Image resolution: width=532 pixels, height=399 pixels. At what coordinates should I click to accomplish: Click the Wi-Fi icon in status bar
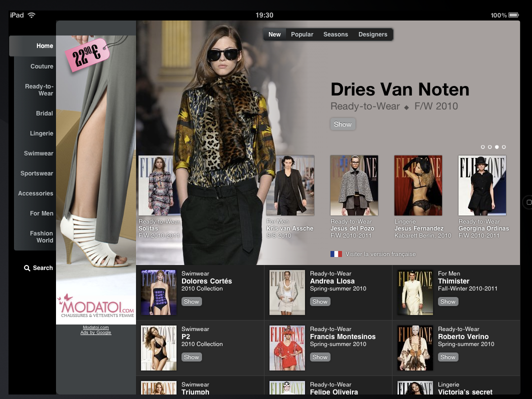coord(31,15)
